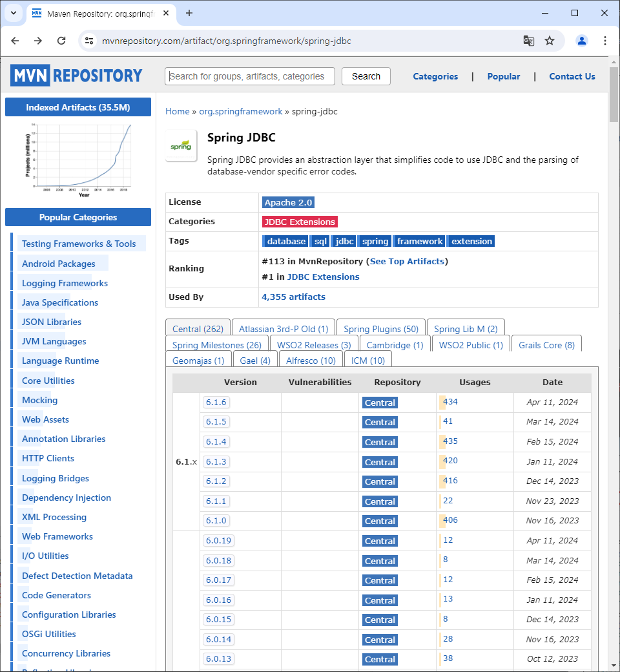Click the indexed artifacts growth chart
This screenshot has width=620, height=672.
[78, 160]
